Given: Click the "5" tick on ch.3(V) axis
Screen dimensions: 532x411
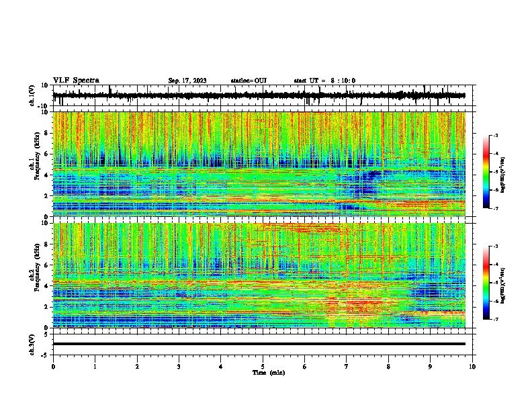Looking at the screenshot, I should pos(46,334).
